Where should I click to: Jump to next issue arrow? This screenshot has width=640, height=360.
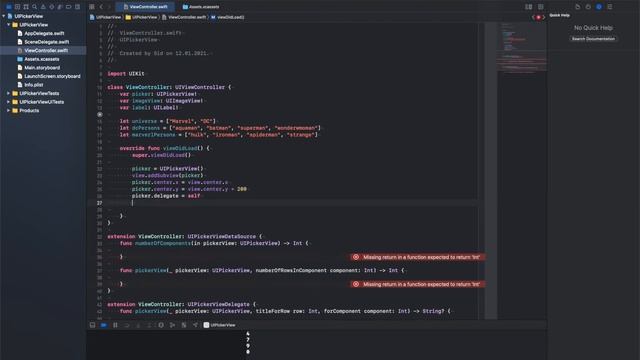(x=544, y=17)
